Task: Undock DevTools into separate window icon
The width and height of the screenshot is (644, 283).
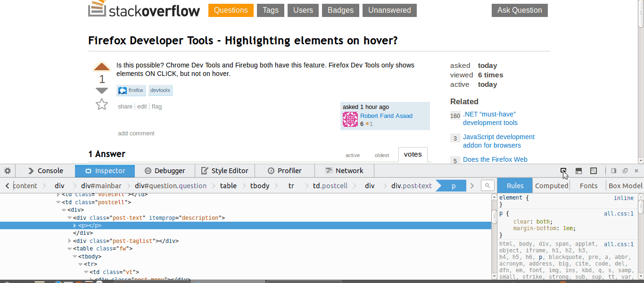Action: tap(625, 171)
